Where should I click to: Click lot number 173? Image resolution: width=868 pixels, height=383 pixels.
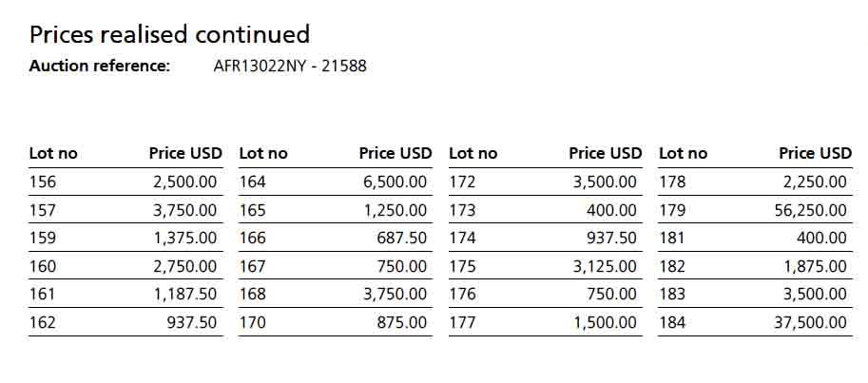(x=462, y=210)
